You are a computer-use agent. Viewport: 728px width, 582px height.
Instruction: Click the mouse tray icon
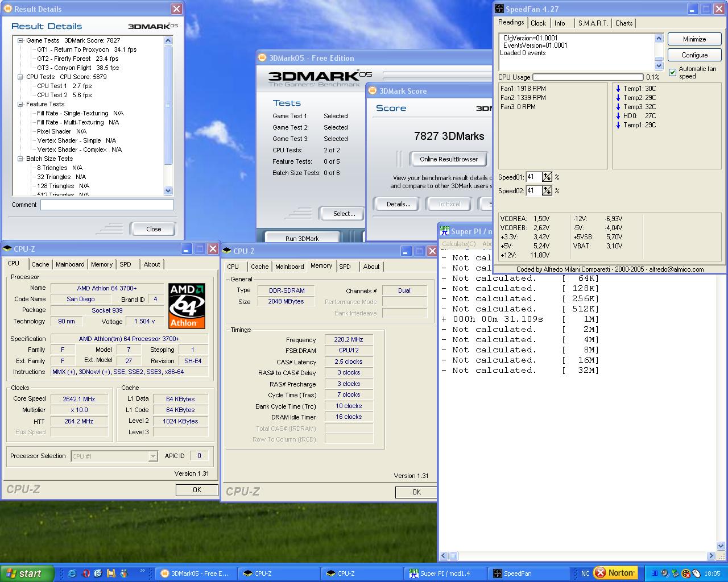click(x=696, y=573)
